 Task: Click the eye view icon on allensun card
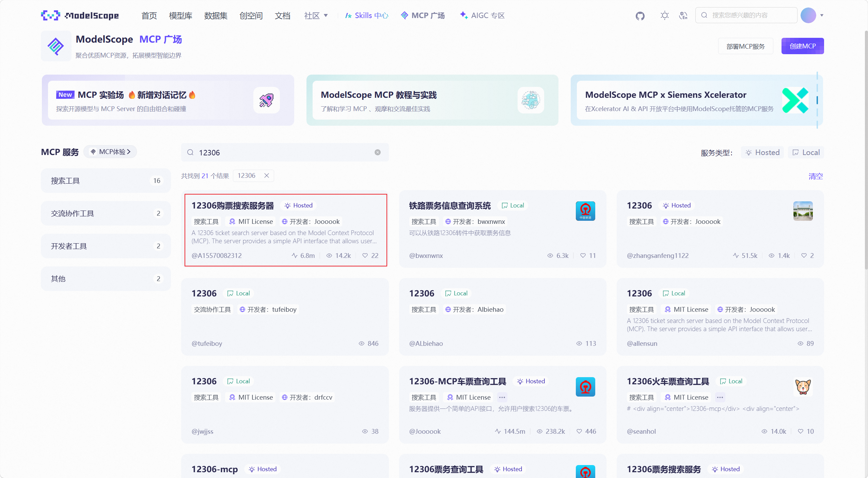pyautogui.click(x=801, y=343)
